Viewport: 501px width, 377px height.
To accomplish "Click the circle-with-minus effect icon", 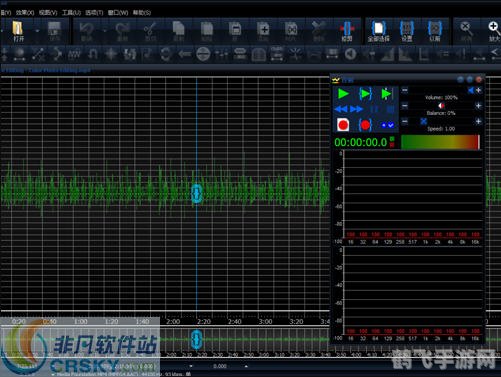I will 203,54.
